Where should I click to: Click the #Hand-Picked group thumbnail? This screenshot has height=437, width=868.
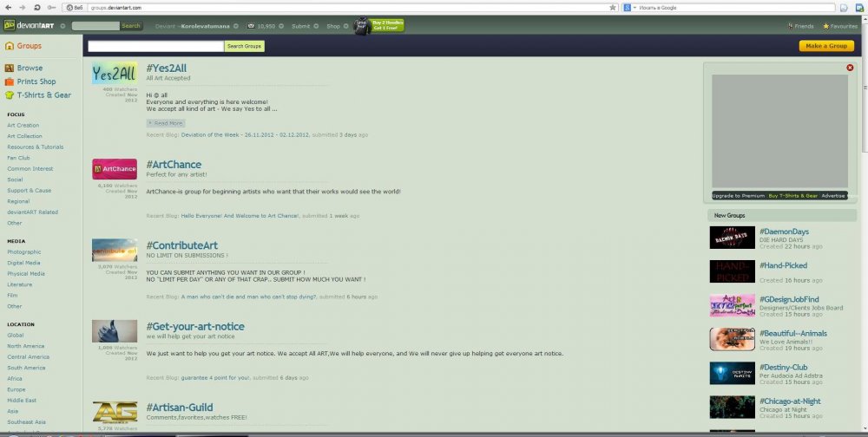[x=733, y=271]
